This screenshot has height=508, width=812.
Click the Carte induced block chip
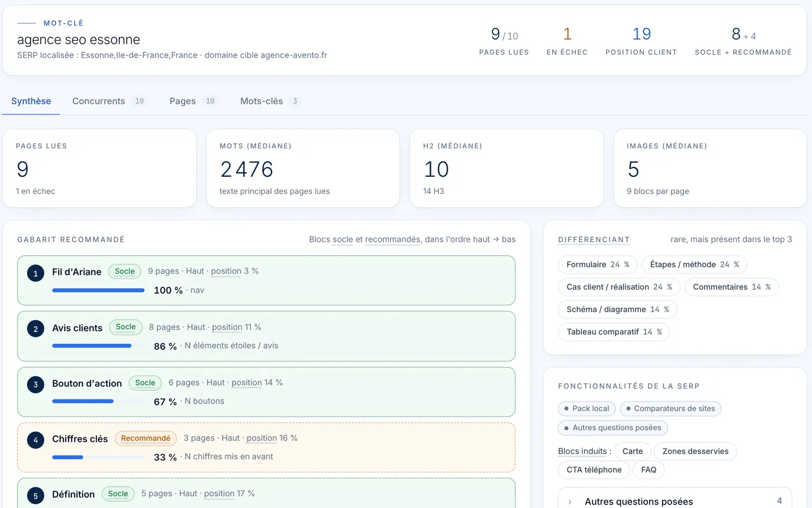coord(632,451)
